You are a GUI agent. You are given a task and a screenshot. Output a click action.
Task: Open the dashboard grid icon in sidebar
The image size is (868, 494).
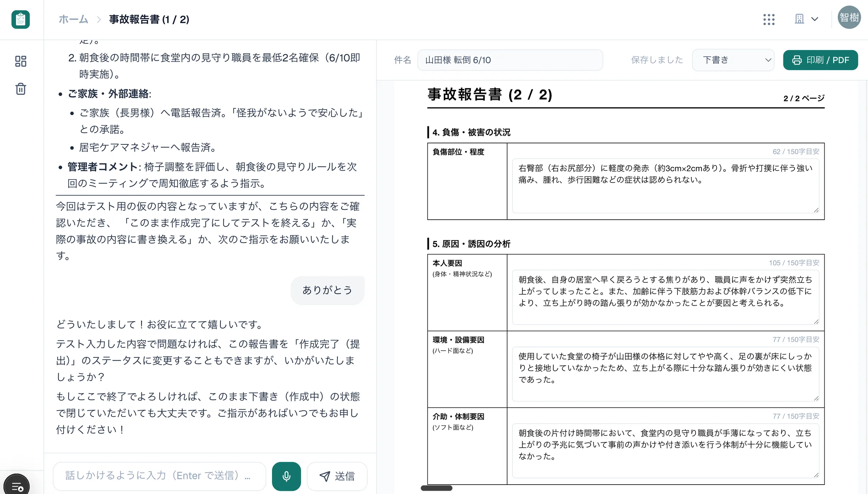(21, 61)
